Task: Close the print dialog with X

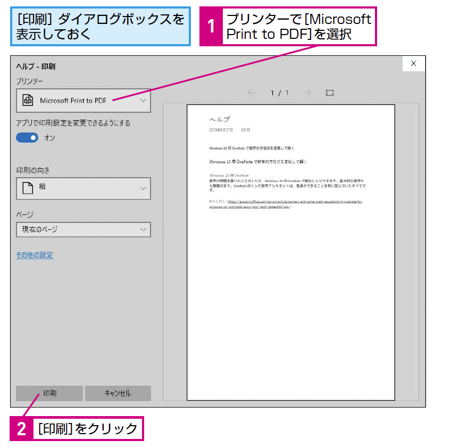Action: pos(413,63)
